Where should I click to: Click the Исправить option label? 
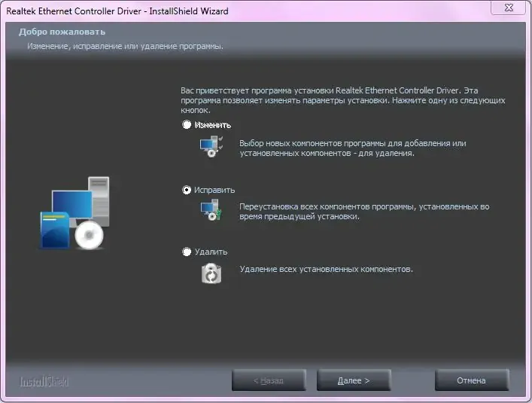pos(214,190)
